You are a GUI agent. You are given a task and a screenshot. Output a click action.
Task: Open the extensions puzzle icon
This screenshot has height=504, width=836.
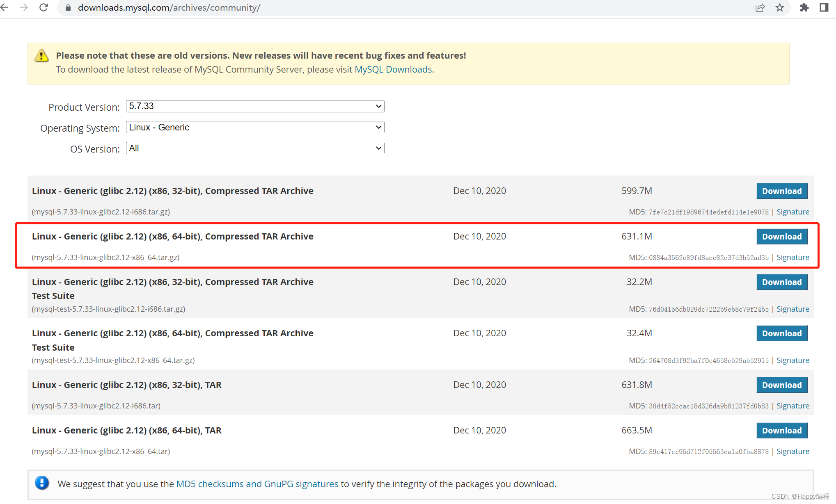point(804,7)
